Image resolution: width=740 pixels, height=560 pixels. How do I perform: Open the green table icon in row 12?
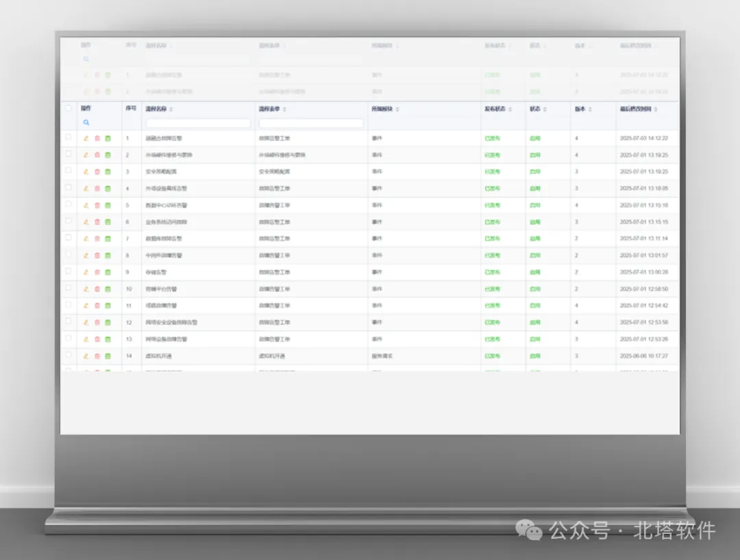point(108,322)
